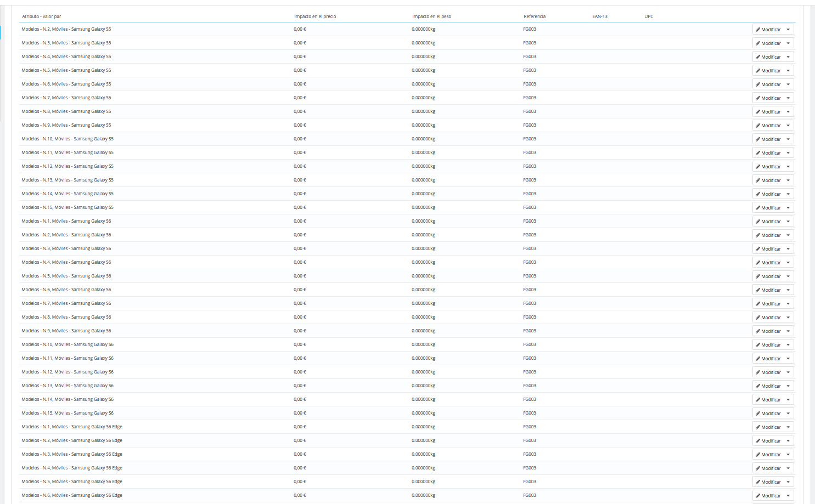The image size is (815, 504).
Task: Click Modificar for N.11 Samsung Galaxy S6
Action: click(x=768, y=359)
